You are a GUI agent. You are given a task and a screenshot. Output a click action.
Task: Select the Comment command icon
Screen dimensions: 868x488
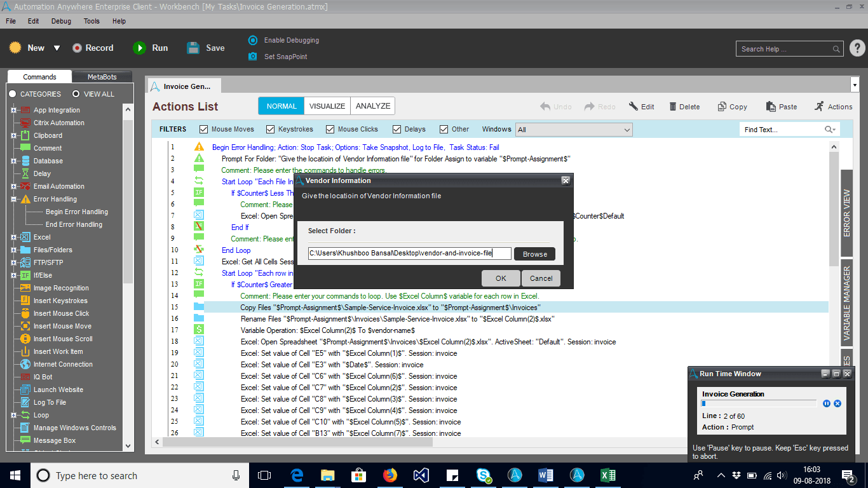[x=25, y=148]
